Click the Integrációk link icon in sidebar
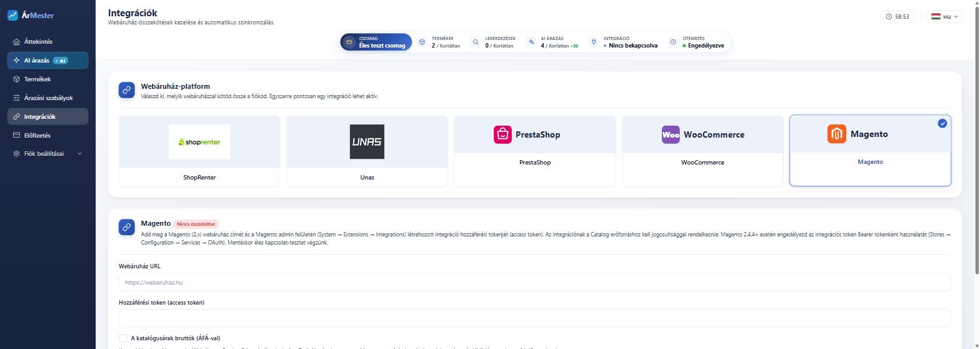The height and width of the screenshot is (349, 980). (16, 116)
